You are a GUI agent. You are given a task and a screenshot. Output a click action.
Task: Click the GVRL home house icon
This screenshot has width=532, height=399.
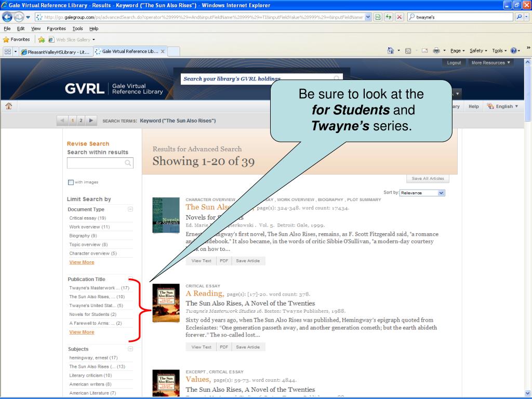point(9,106)
